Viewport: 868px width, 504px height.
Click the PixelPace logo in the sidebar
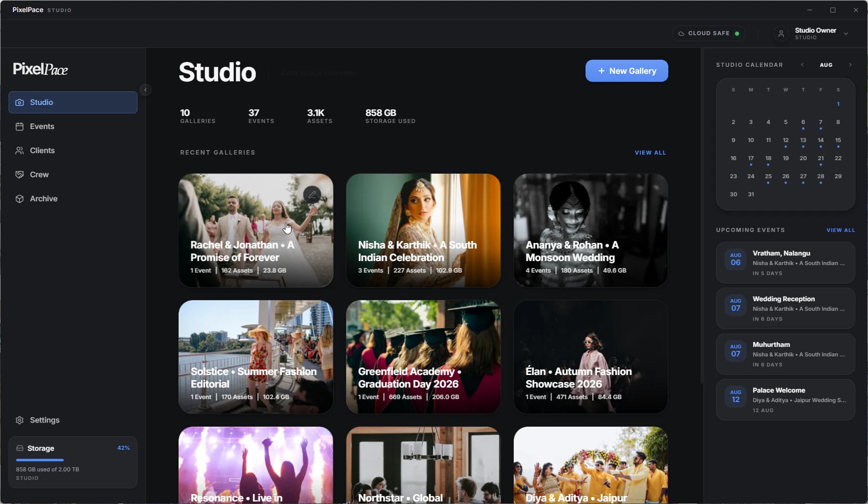point(40,69)
